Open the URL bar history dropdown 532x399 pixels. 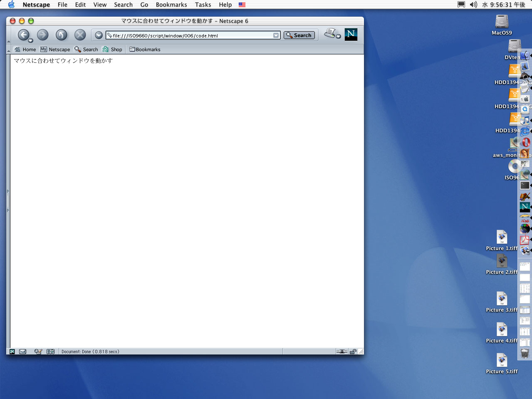276,35
